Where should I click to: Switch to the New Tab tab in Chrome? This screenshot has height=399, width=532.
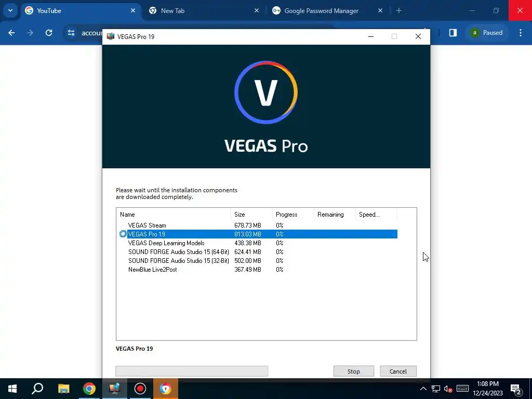pos(204,11)
